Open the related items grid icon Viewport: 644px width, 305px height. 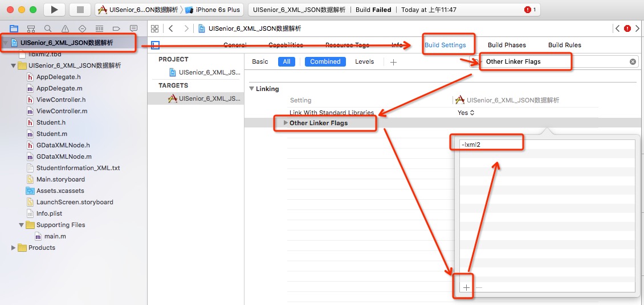[x=155, y=28]
